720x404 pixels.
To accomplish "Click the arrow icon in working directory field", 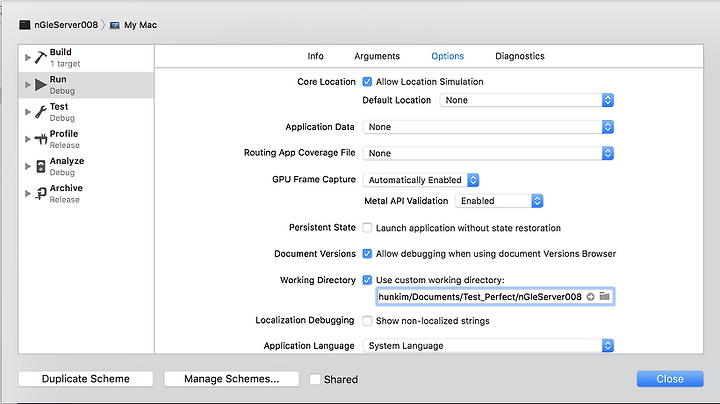I will pos(591,297).
